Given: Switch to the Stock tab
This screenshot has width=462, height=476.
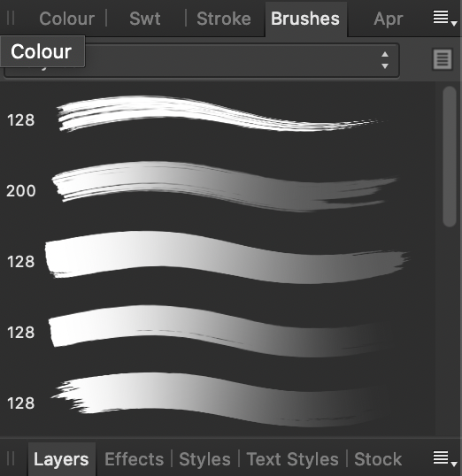Looking at the screenshot, I should [378, 459].
